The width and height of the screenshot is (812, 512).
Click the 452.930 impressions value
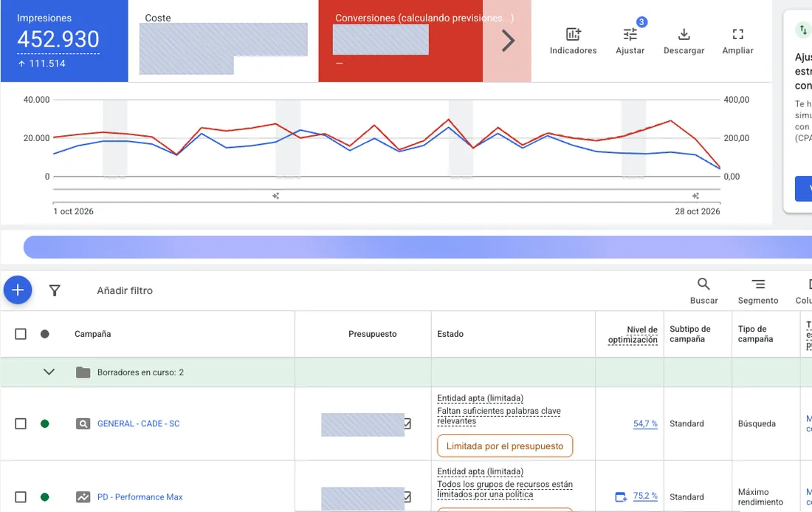tap(58, 39)
